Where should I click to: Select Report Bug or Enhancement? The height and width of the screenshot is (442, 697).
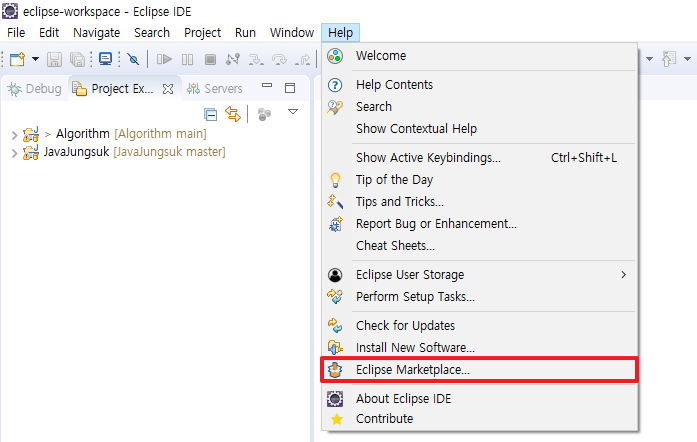480,224
